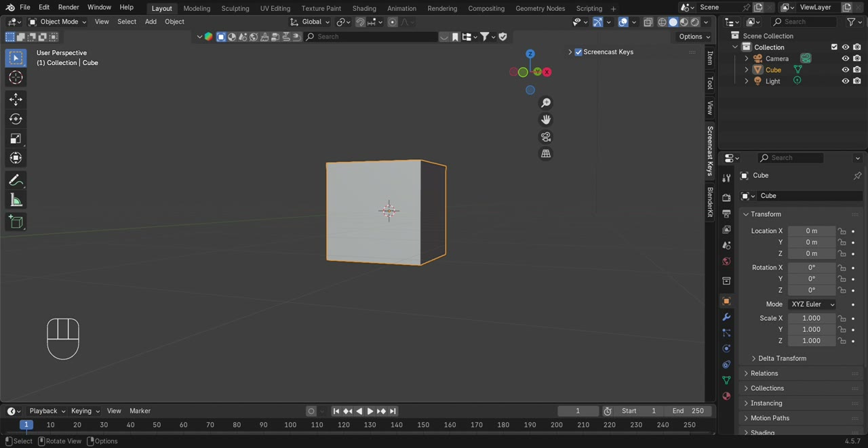Screen dimensions: 868x448
Task: Toggle the auto keying record button
Action: (311, 411)
